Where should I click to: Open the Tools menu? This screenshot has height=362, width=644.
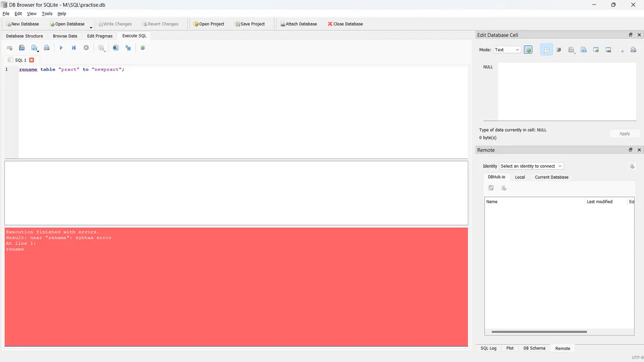coord(47,14)
